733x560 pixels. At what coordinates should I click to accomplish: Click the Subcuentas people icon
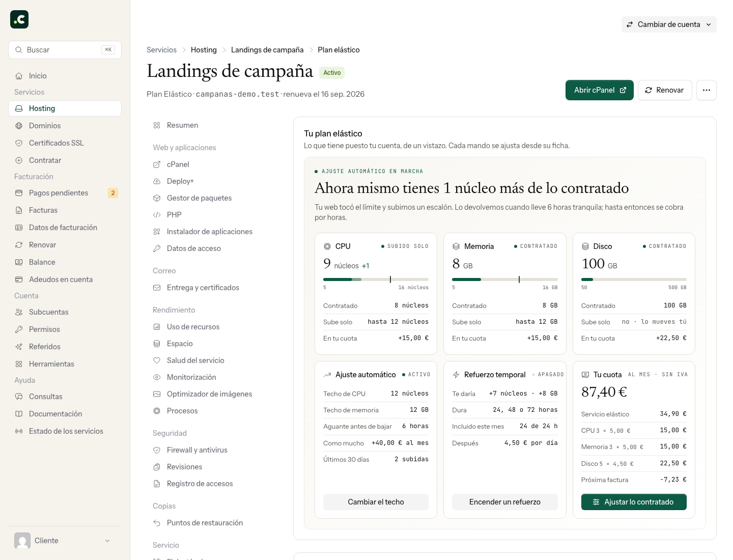(x=19, y=312)
